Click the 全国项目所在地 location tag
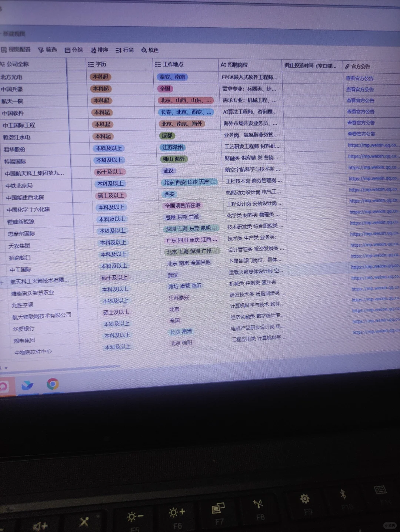The image size is (400, 532). tap(183, 205)
